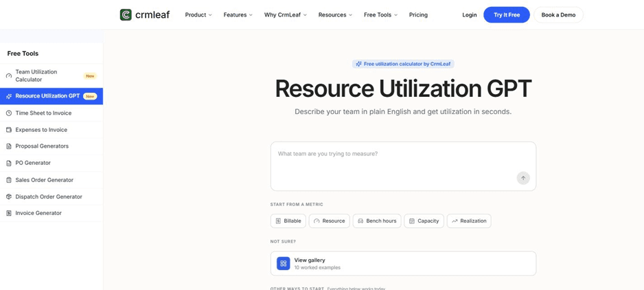This screenshot has width=644, height=290.
Task: Select the Billable metric chip
Action: pos(288,221)
